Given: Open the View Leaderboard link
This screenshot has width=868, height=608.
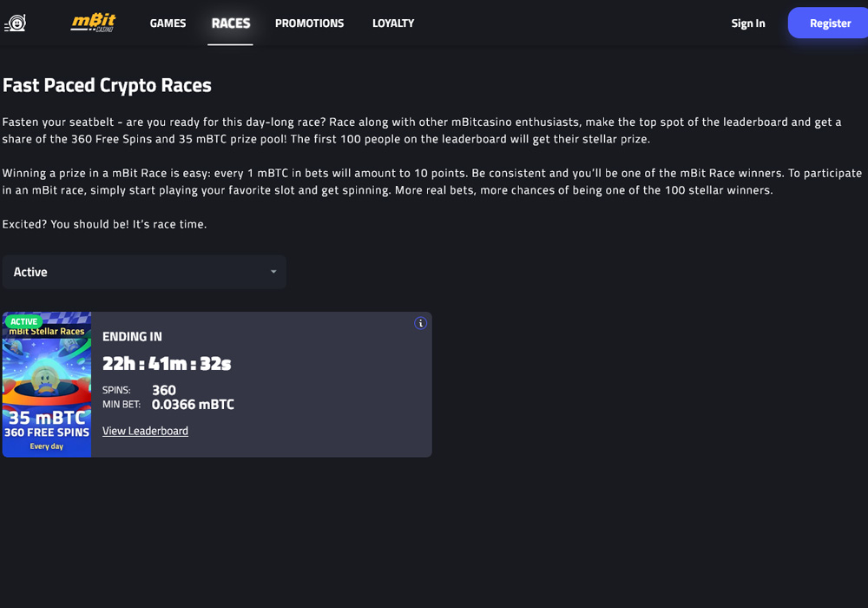Looking at the screenshot, I should point(145,431).
